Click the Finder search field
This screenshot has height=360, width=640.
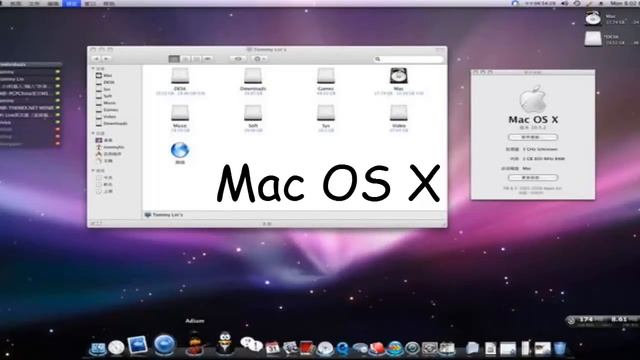pyautogui.click(x=408, y=59)
